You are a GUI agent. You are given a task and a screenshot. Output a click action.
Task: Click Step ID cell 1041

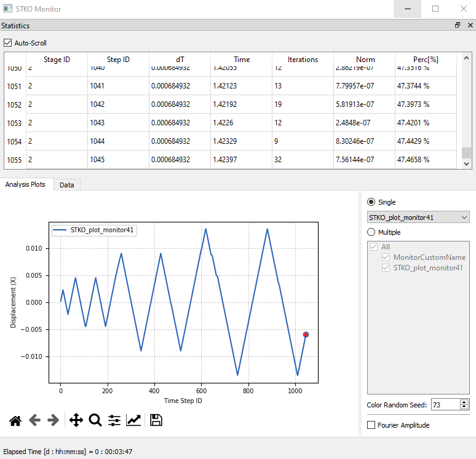[118, 86]
